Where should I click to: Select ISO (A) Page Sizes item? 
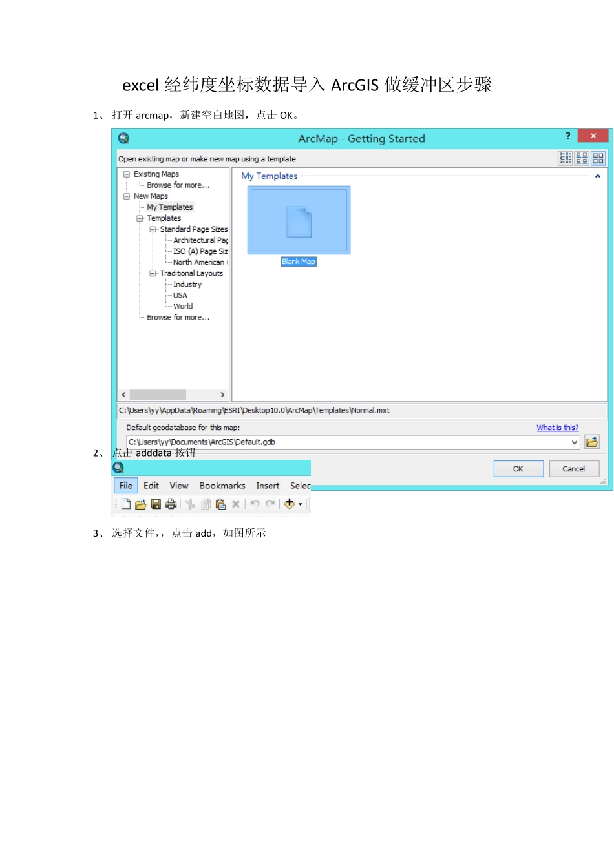tap(200, 251)
